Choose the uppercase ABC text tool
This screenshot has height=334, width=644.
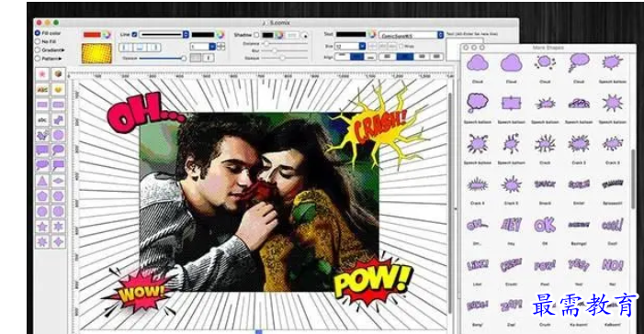point(42,89)
